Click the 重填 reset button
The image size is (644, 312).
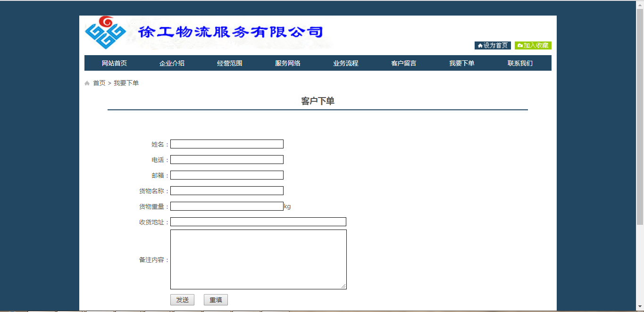(216, 300)
